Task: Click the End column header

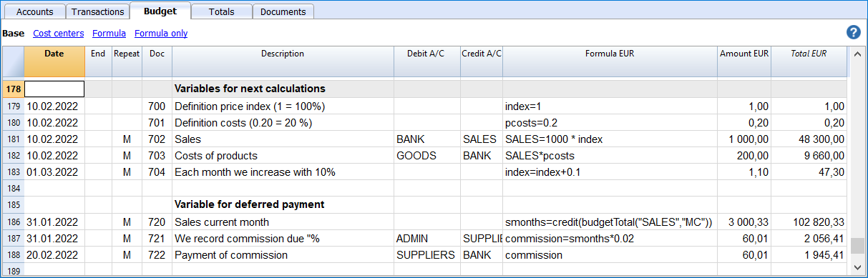Action: [98, 61]
